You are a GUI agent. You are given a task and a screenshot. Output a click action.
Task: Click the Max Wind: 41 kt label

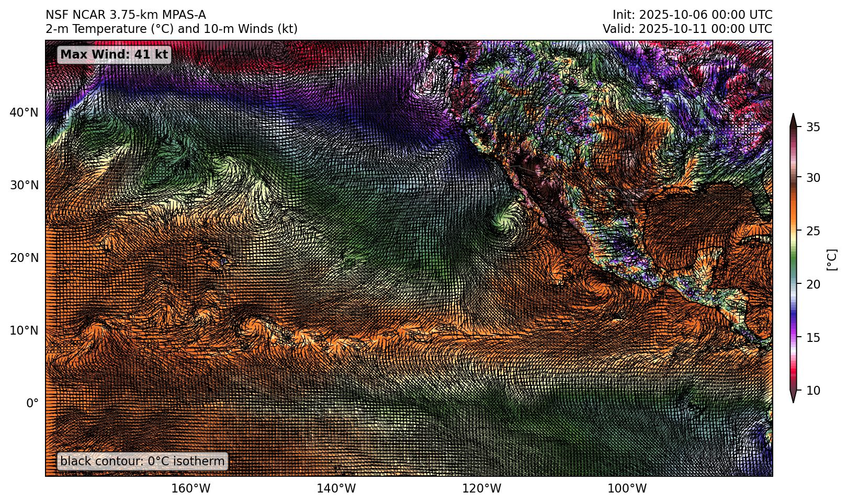coord(114,54)
